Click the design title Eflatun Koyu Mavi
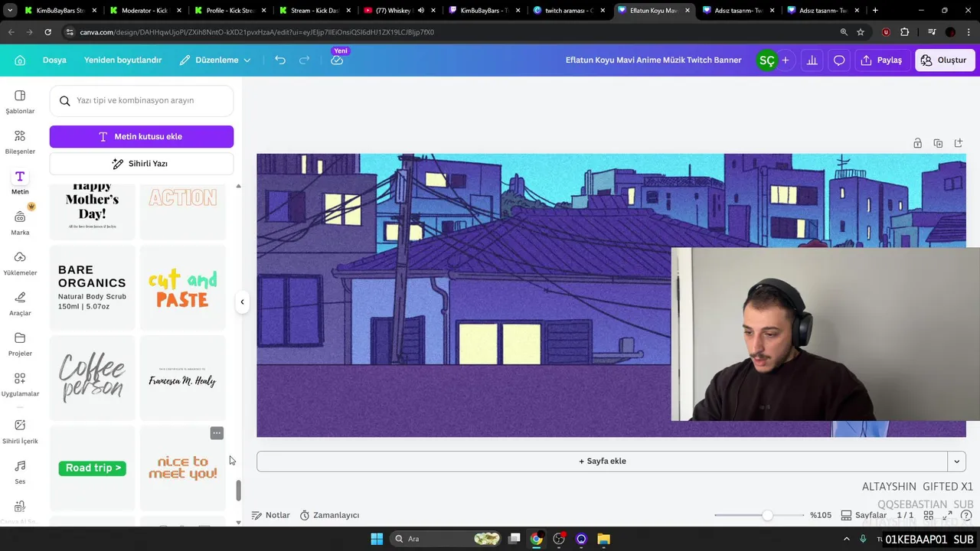 (x=653, y=60)
